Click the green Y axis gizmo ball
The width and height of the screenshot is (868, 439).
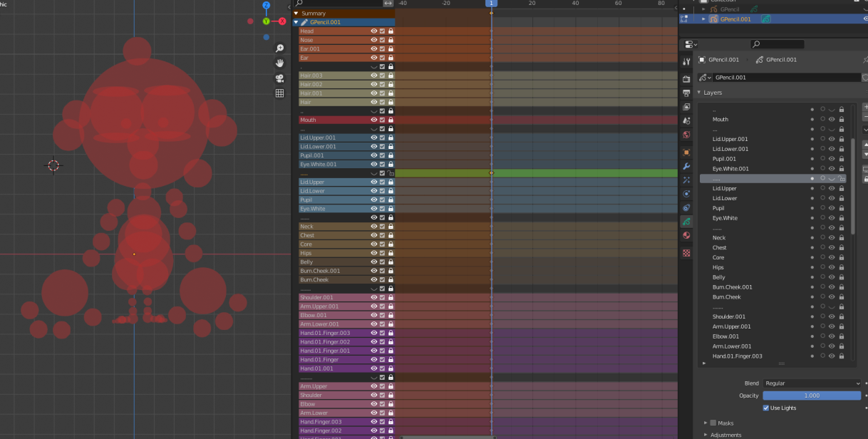point(267,21)
